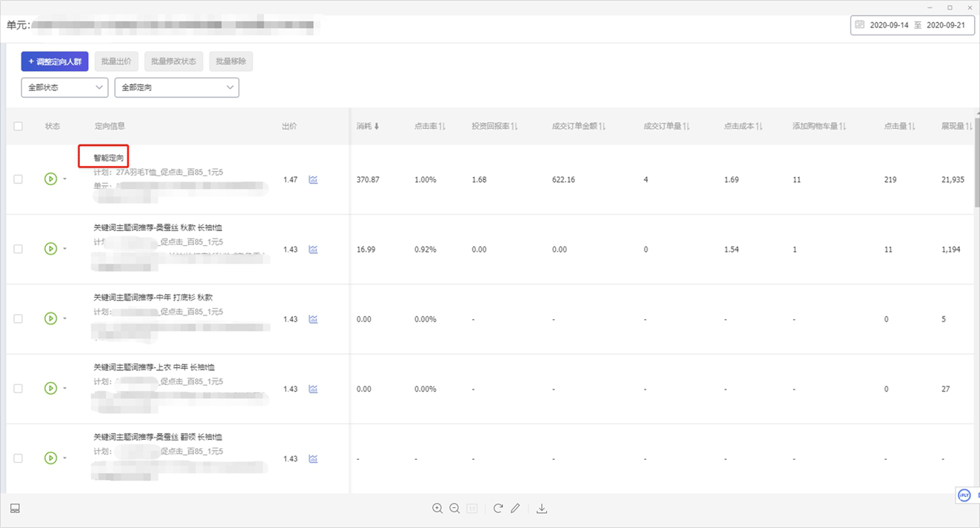Open the pencil edit tool

(x=515, y=508)
